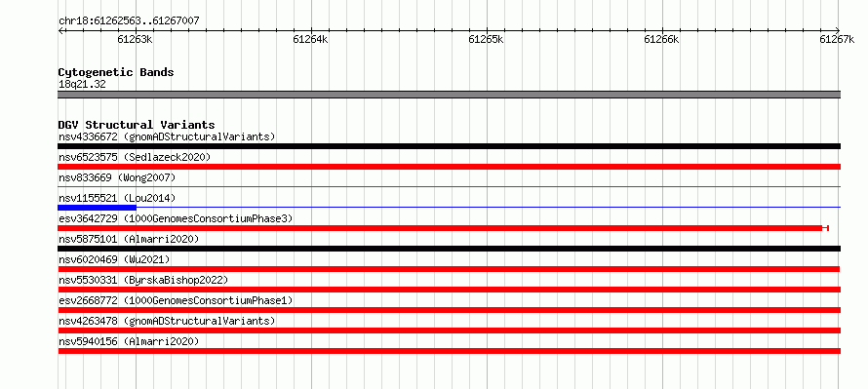Select the red bar under nsv5940156
This screenshot has width=868, height=389.
tap(449, 351)
